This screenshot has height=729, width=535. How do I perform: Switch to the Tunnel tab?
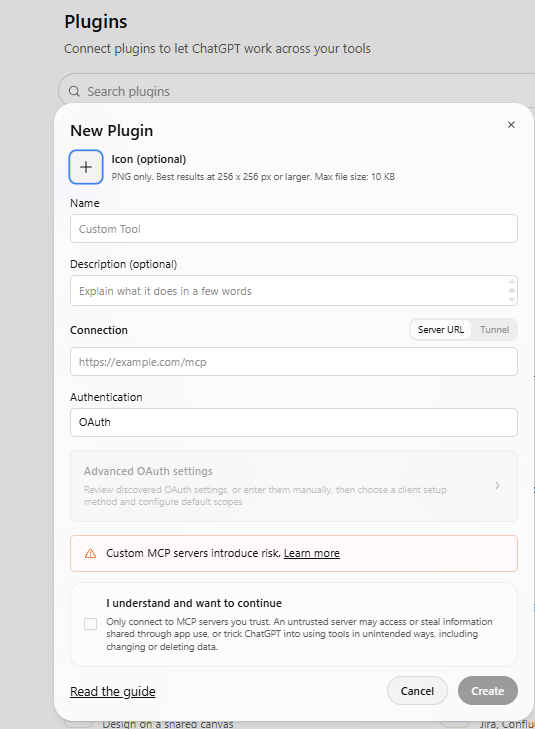pos(494,330)
